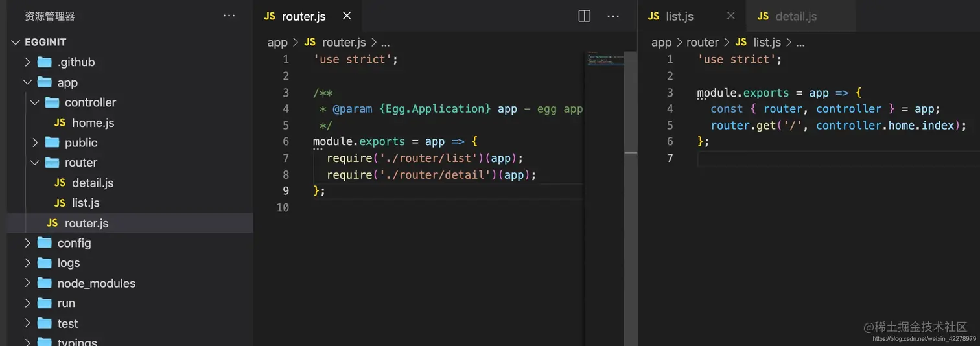This screenshot has width=980, height=346.
Task: Click the .github folder icon
Action: (x=44, y=62)
